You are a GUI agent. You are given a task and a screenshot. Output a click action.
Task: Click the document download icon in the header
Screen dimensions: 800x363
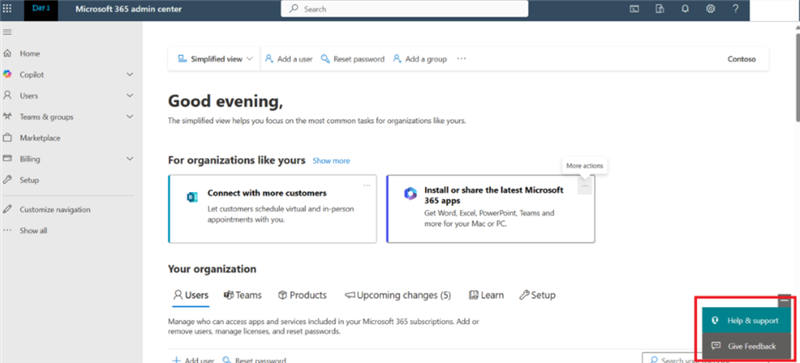pos(660,9)
